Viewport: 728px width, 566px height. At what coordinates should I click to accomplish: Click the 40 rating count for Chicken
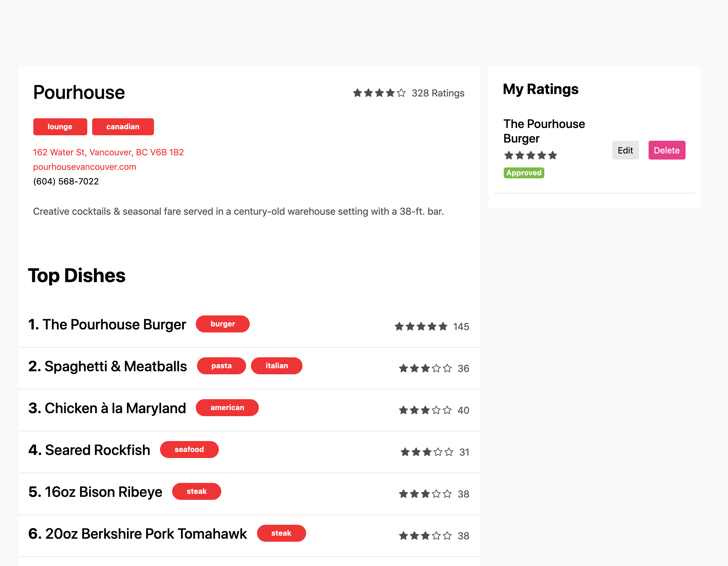pos(463,410)
